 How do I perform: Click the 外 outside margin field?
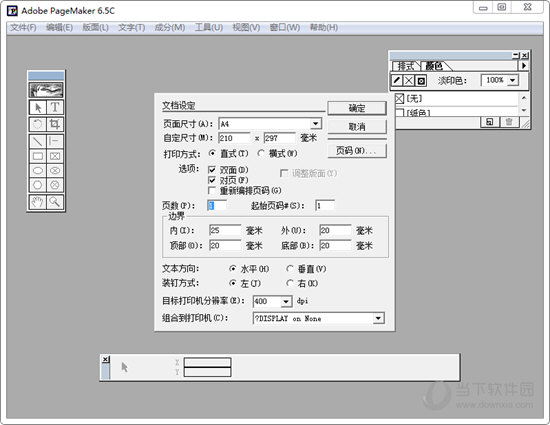(x=335, y=230)
